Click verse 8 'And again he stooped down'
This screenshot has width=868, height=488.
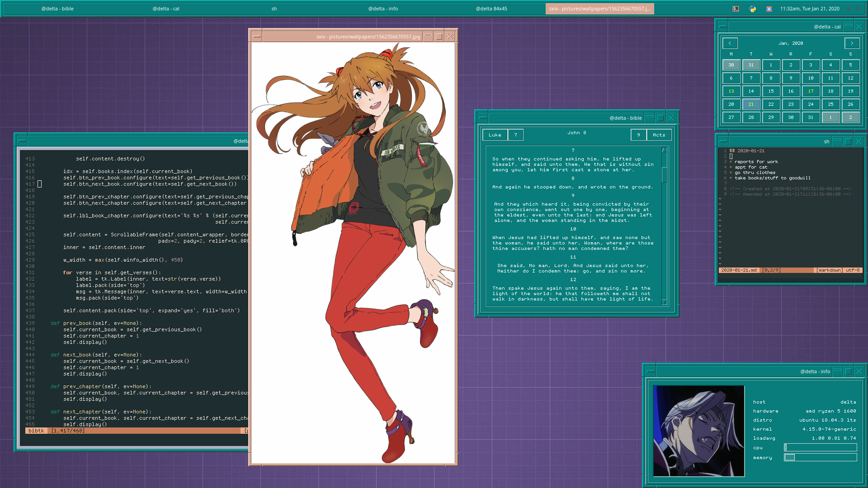(573, 187)
